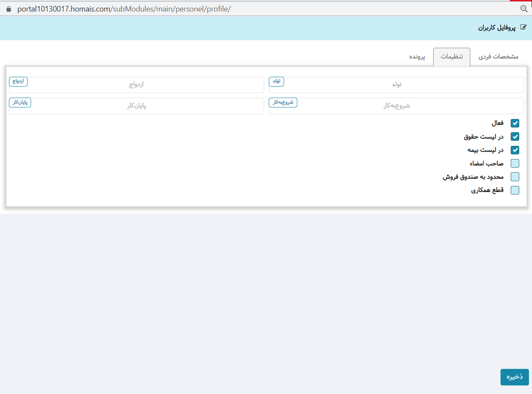532x394 pixels.
Task: Click the پایان‌کار date input field
Action: [x=136, y=106]
